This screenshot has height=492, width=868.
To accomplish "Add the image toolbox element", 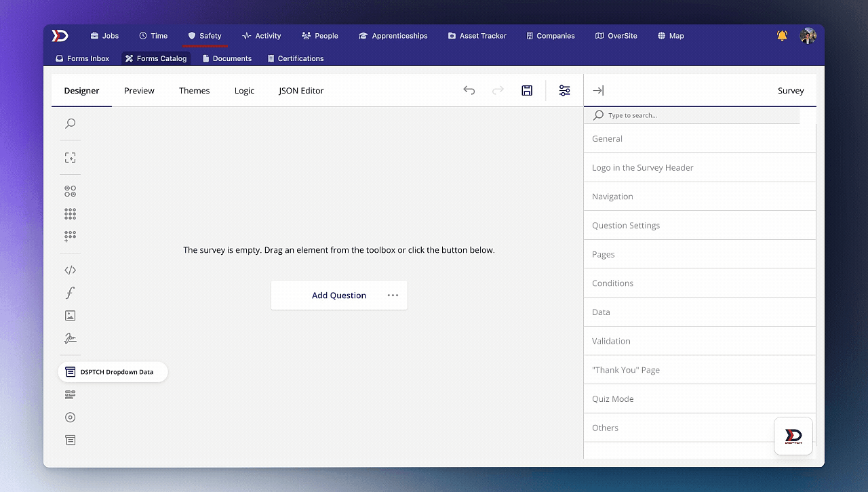I will click(70, 315).
